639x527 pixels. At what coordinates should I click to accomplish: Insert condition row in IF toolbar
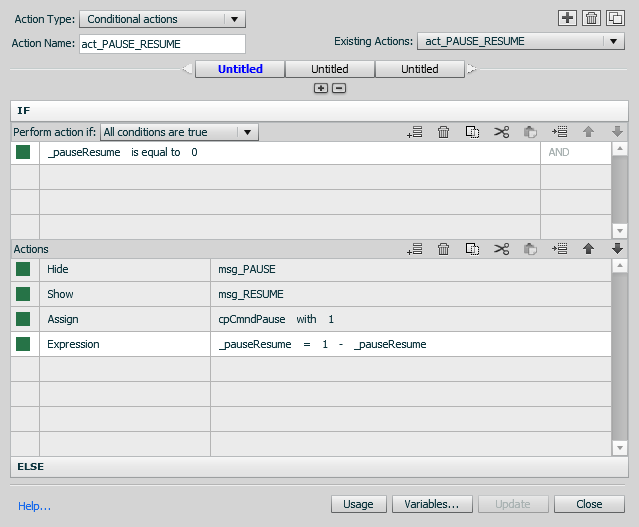coord(560,132)
